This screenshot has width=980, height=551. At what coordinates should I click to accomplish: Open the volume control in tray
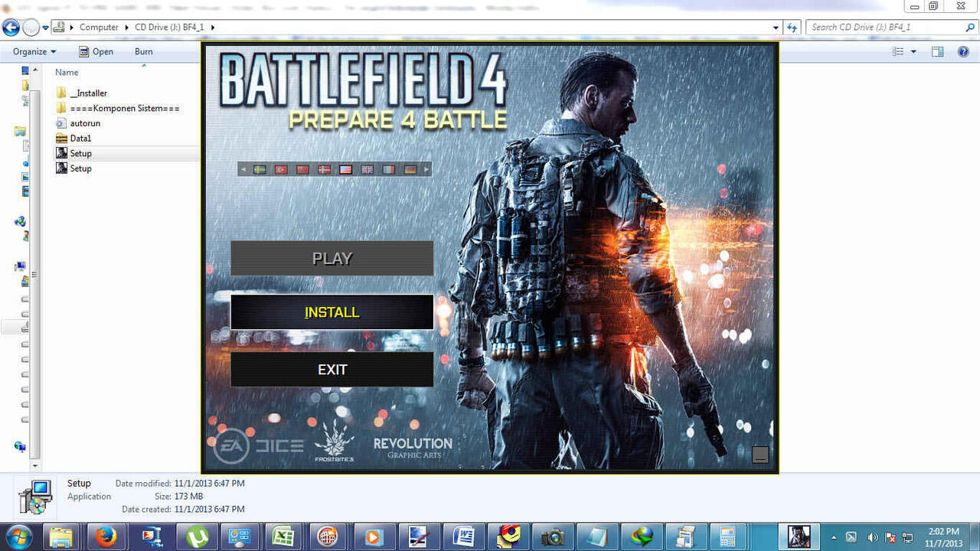point(872,537)
